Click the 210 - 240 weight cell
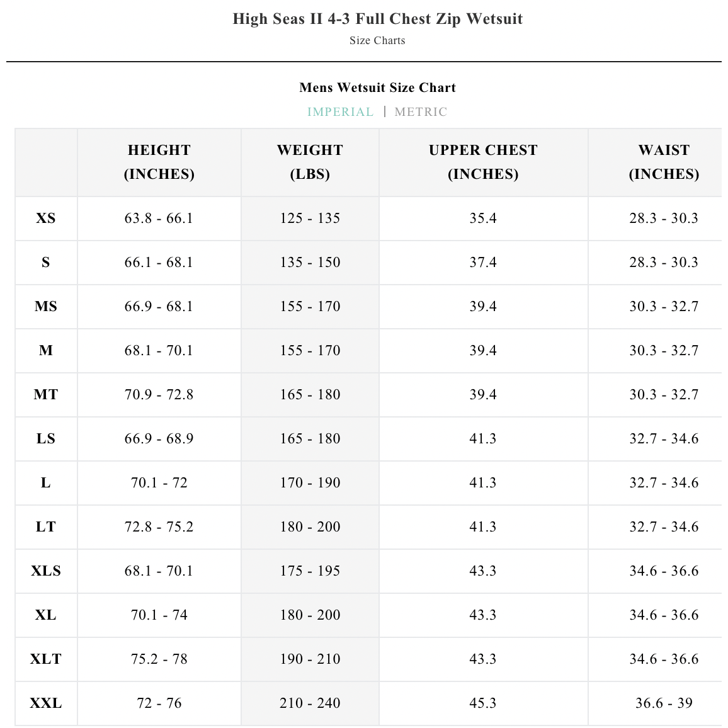Image resolution: width=728 pixels, height=728 pixels. pyautogui.click(x=310, y=703)
